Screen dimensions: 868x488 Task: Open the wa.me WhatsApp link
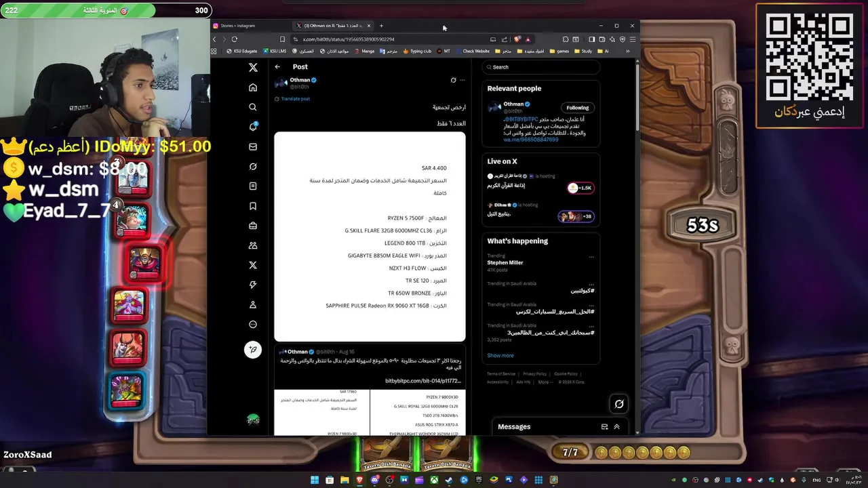(x=531, y=140)
